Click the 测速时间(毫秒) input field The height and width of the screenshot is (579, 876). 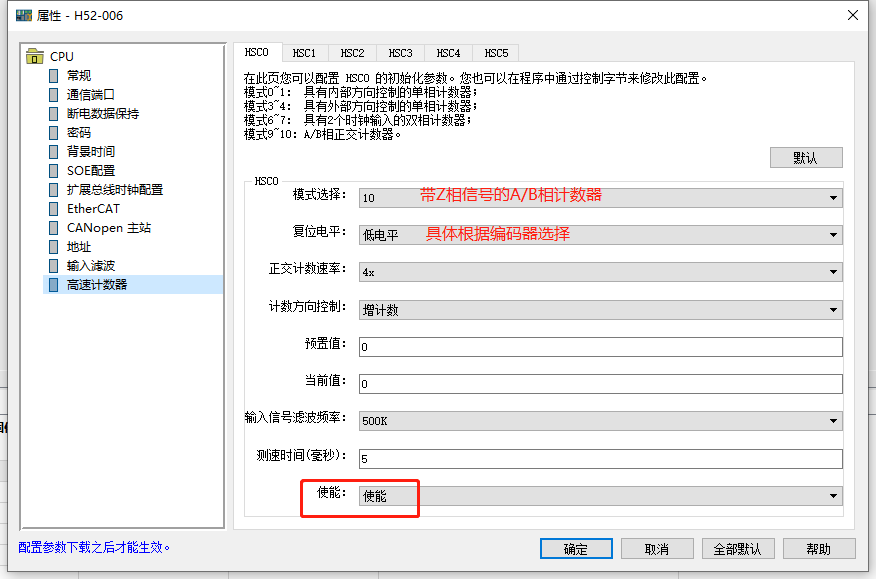point(601,459)
